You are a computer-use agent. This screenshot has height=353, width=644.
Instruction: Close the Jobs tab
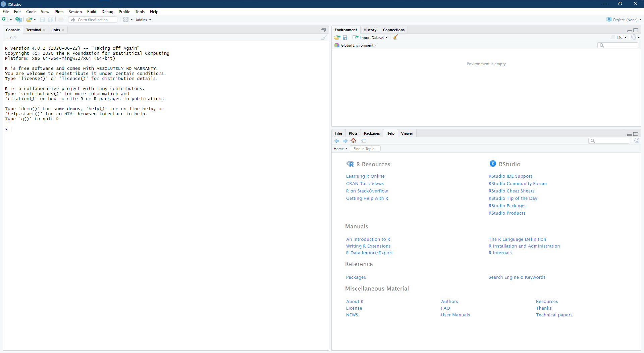click(63, 30)
